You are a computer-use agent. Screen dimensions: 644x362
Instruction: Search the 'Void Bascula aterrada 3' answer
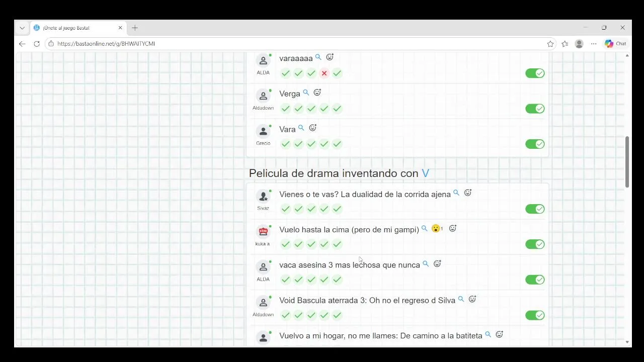tap(461, 299)
